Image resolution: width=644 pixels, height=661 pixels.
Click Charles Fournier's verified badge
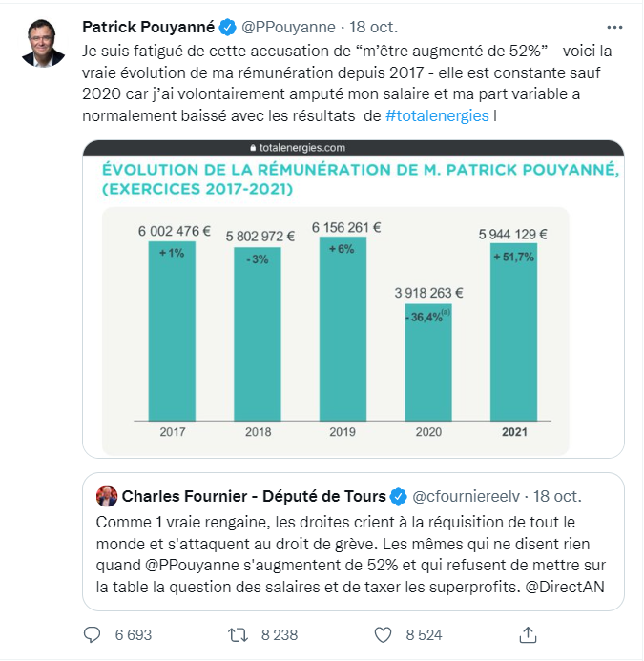coord(399,497)
